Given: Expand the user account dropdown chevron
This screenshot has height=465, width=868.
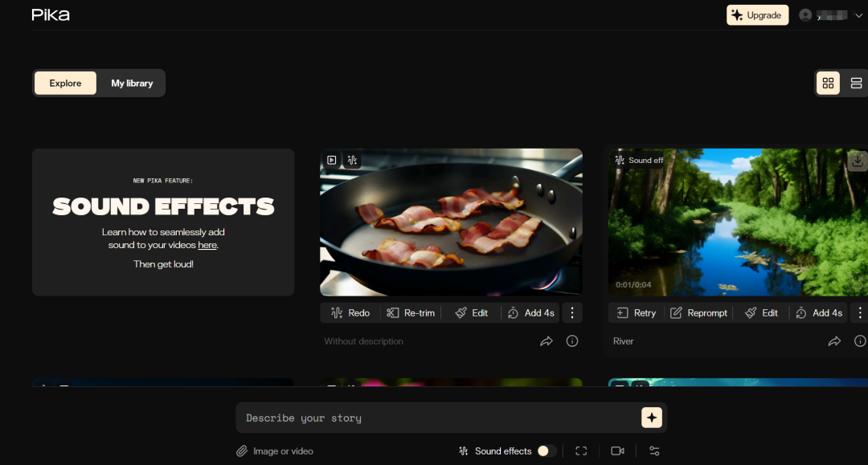Looking at the screenshot, I should (x=858, y=15).
